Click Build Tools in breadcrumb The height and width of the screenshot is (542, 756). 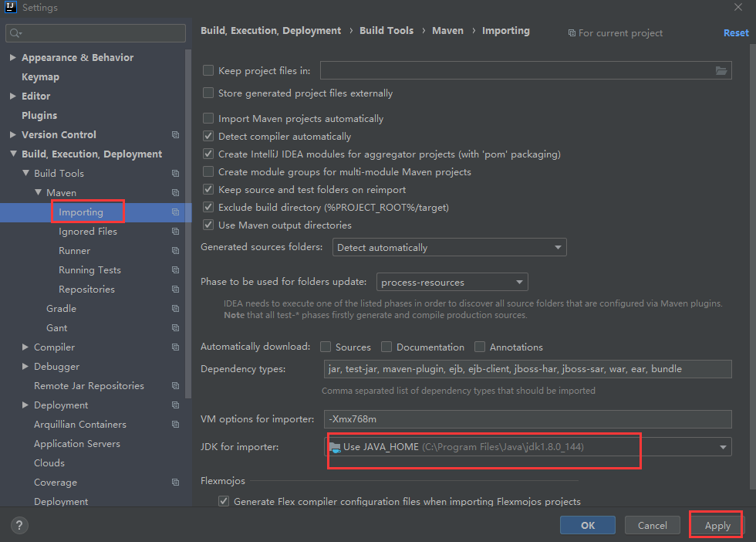pos(386,30)
